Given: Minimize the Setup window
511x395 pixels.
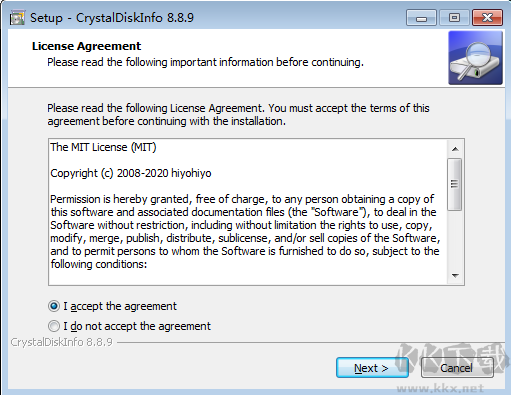Looking at the screenshot, I should 421,18.
